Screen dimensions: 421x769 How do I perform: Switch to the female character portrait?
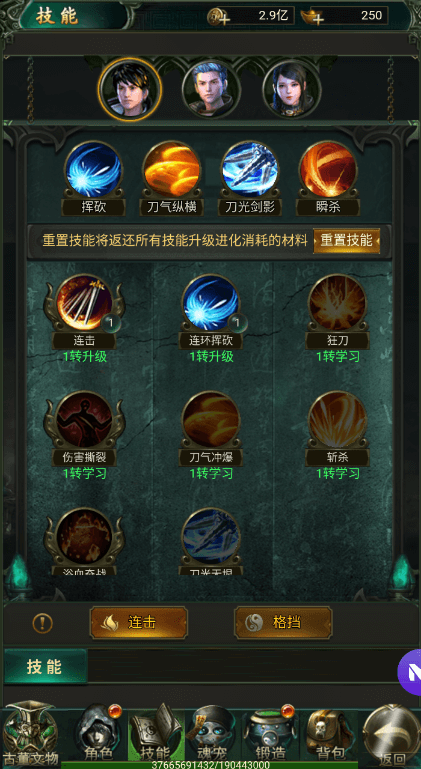click(292, 89)
